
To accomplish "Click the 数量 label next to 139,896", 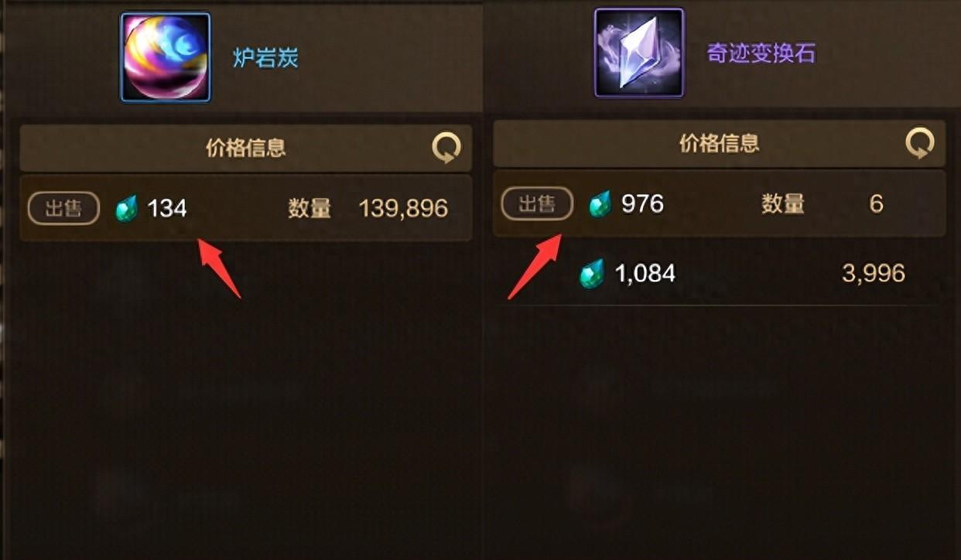I will pyautogui.click(x=310, y=208).
